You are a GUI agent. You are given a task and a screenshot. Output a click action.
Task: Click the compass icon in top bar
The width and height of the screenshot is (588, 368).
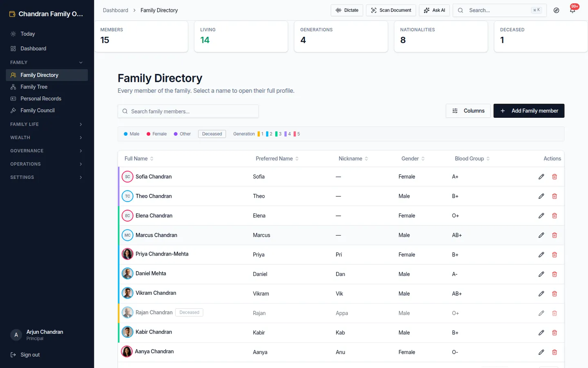click(556, 10)
